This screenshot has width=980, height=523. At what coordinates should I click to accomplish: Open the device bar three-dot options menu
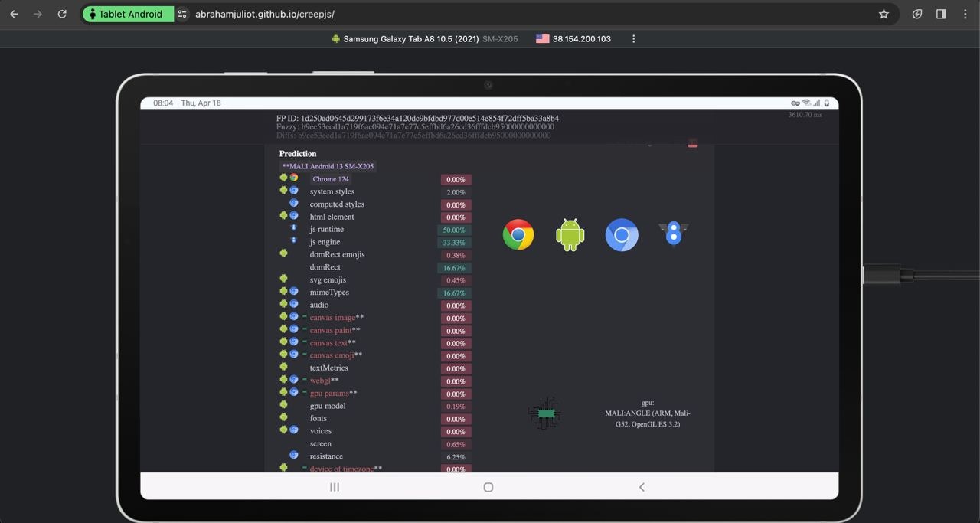click(x=633, y=39)
